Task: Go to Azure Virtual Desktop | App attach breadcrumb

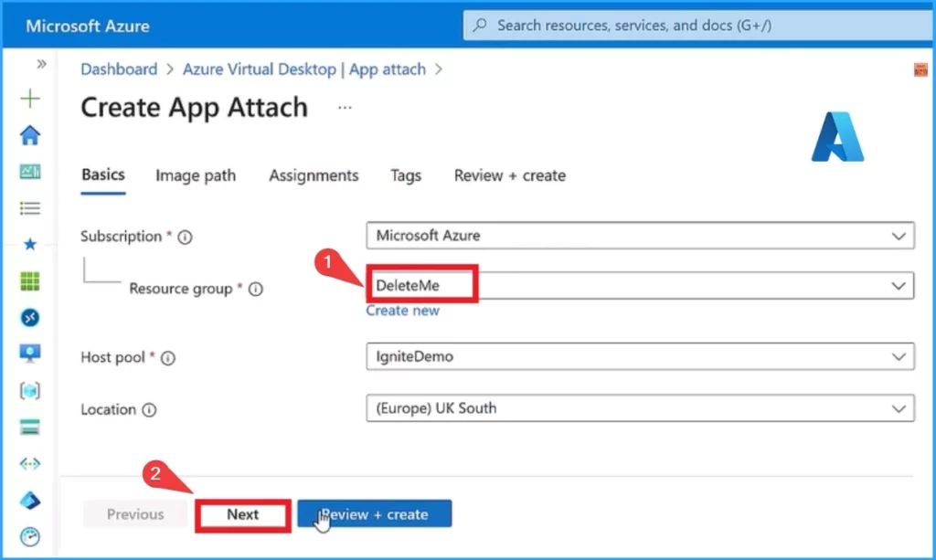Action: (x=304, y=69)
